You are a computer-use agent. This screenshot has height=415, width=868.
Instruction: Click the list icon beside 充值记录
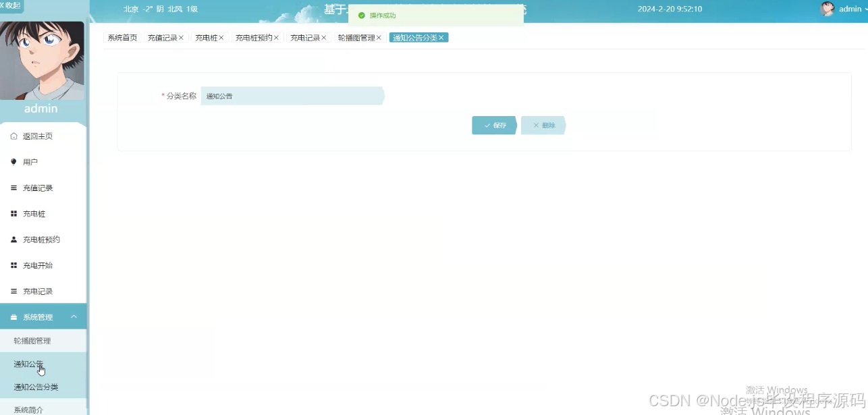tap(13, 188)
